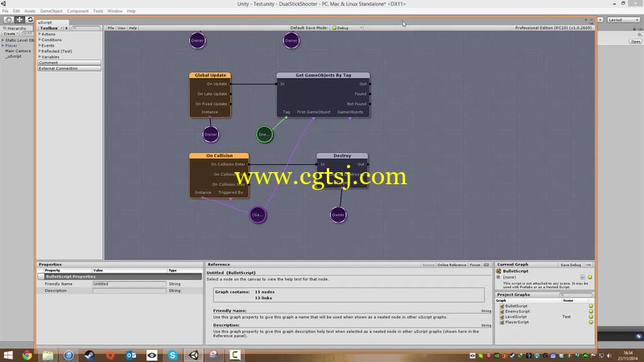Select the Owner node at top center
644x362 pixels.
tap(291, 41)
